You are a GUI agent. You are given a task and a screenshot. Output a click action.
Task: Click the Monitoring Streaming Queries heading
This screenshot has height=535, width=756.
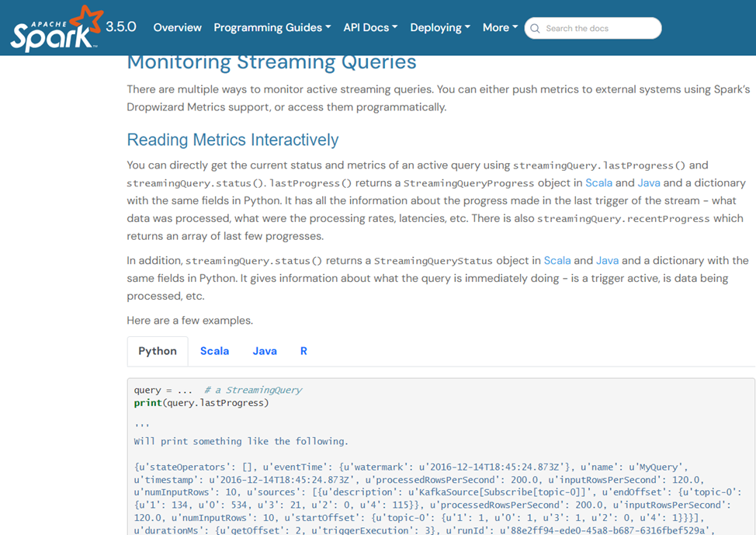(x=272, y=63)
